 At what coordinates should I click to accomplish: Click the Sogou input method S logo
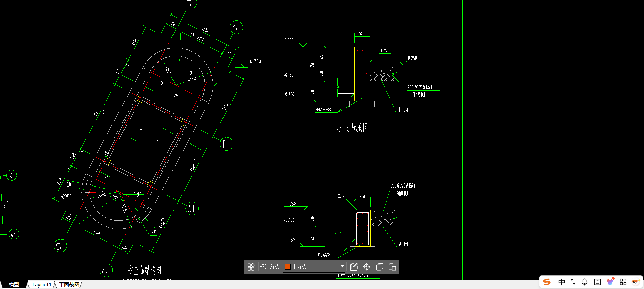(547, 282)
